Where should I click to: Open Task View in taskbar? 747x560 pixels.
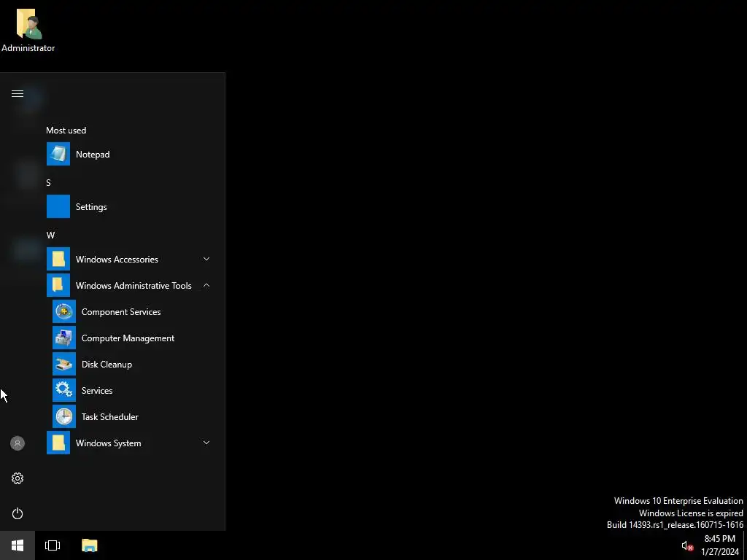tap(53, 545)
